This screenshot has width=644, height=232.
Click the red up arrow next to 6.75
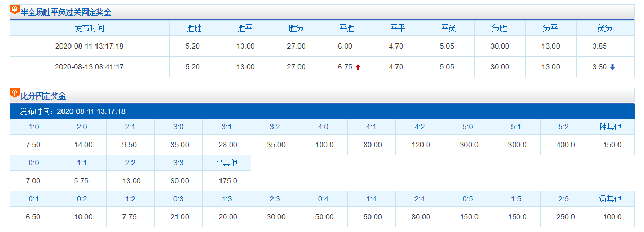click(358, 67)
